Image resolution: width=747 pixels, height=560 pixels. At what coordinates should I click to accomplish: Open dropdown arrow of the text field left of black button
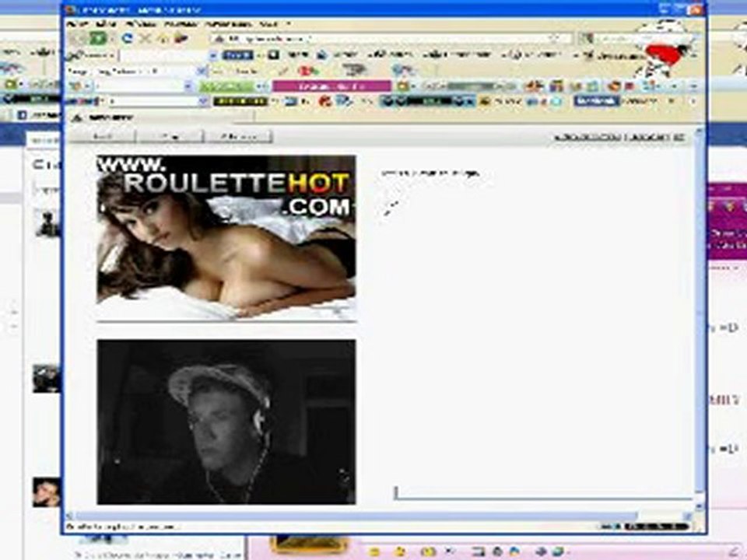pyautogui.click(x=203, y=101)
